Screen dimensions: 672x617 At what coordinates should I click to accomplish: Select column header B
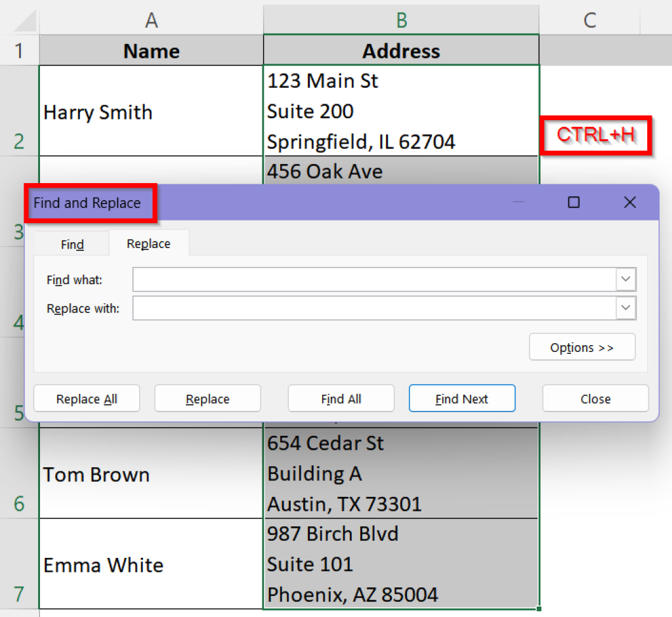point(401,20)
